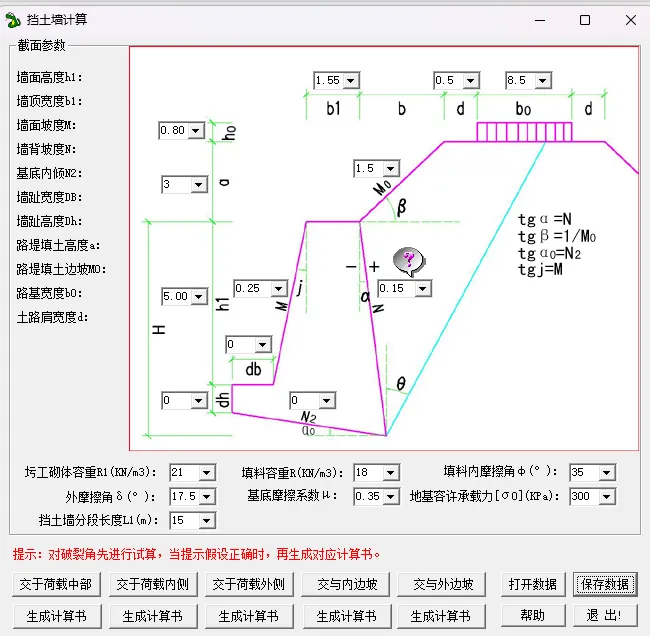Image resolution: width=650 pixels, height=636 pixels.
Task: Open allowable bearing capacity dropdown showing 300
Action: point(606,497)
